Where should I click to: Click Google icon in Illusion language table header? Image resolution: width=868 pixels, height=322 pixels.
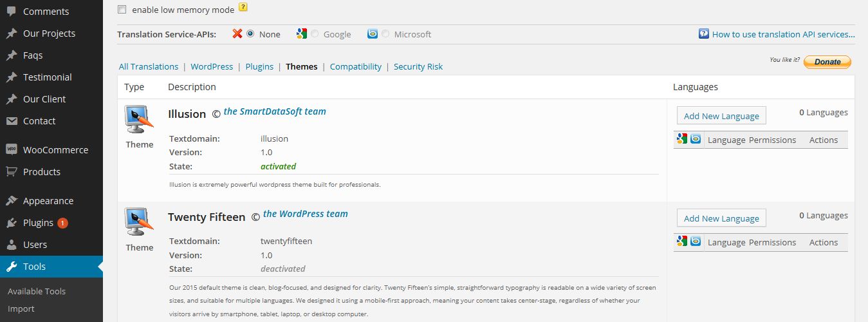682,139
